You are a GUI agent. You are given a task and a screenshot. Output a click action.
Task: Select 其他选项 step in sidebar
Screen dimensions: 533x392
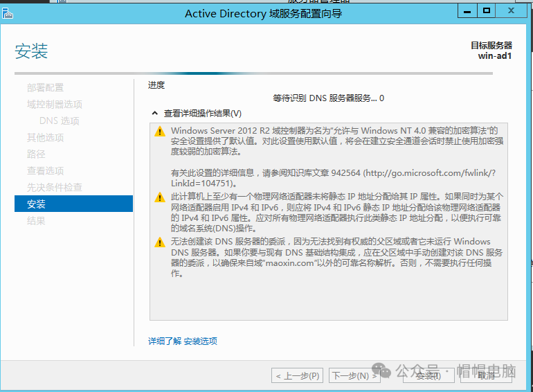pyautogui.click(x=45, y=138)
